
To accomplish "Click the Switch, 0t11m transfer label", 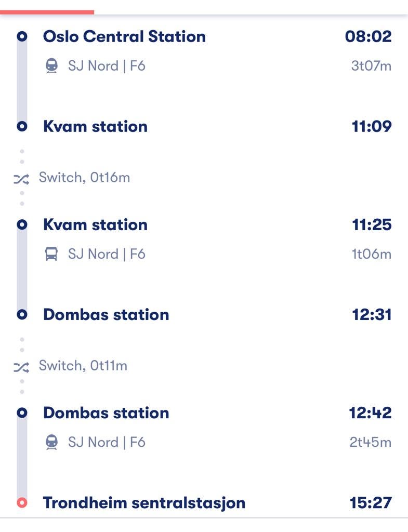I will tap(83, 366).
